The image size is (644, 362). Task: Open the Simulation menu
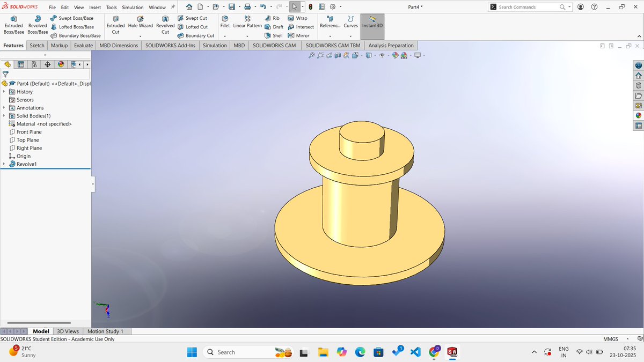133,8
